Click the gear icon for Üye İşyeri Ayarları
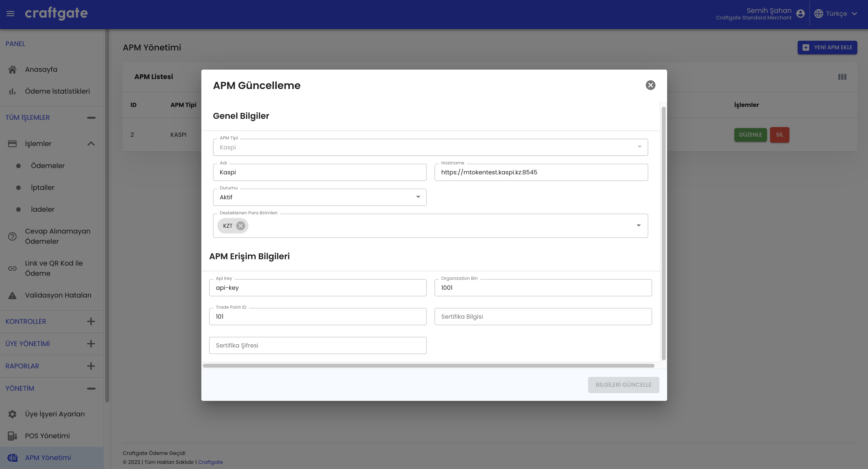Image resolution: width=868 pixels, height=469 pixels. (12, 414)
